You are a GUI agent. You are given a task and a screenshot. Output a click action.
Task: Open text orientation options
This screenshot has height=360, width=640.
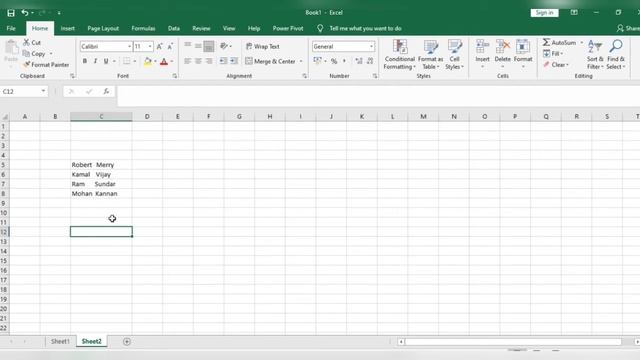click(x=226, y=46)
